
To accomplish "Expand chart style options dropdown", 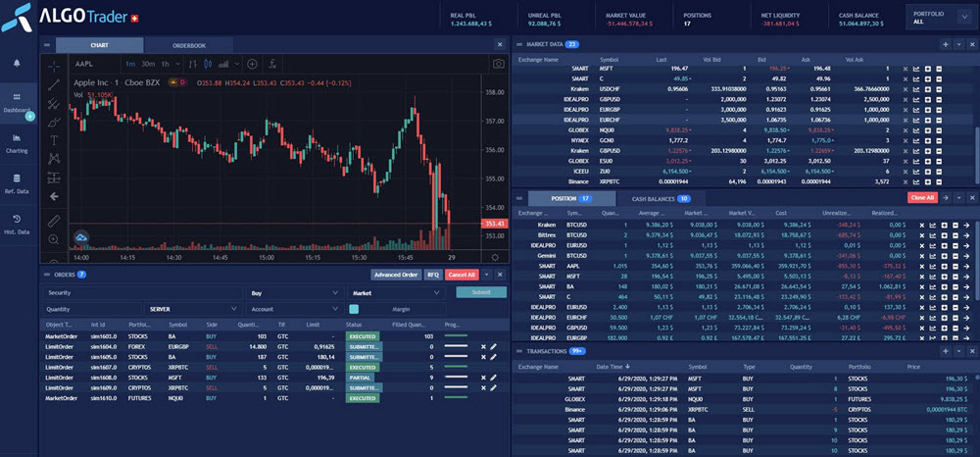I will (237, 64).
